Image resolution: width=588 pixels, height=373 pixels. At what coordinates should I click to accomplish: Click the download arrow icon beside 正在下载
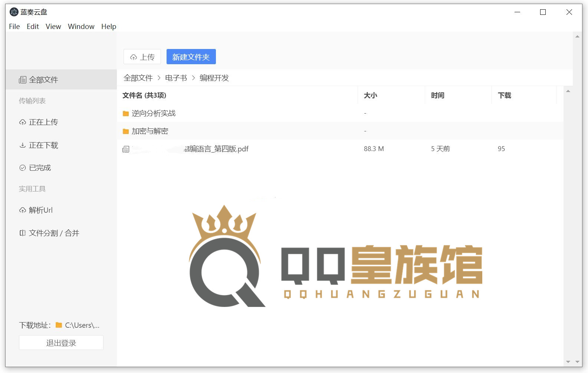click(23, 145)
